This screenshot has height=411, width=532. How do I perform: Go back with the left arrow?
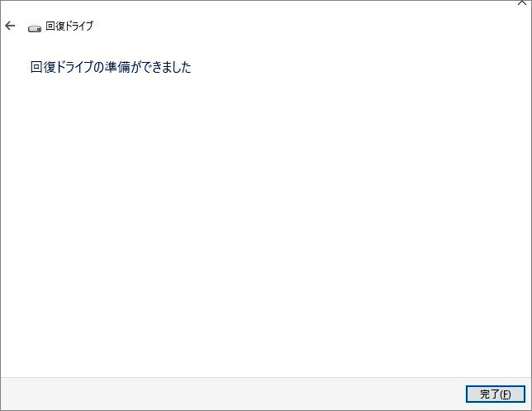(x=10, y=26)
